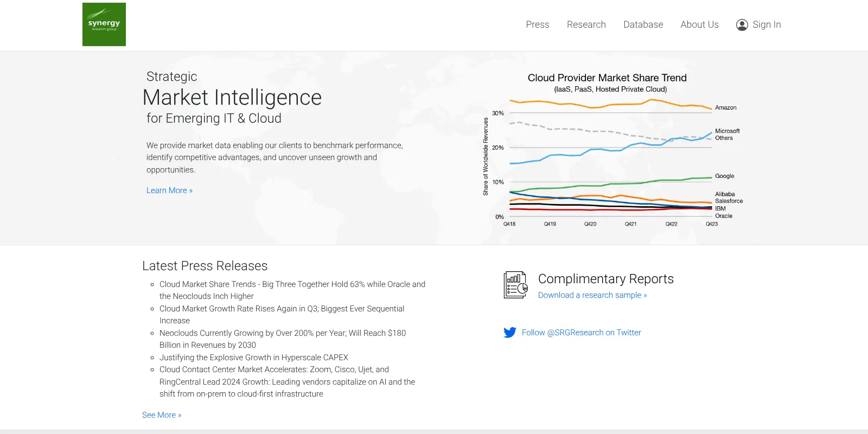Open Justifying the Explosive Growth in Hyperscale CAPEX
This screenshot has height=434, width=868.
click(x=254, y=358)
